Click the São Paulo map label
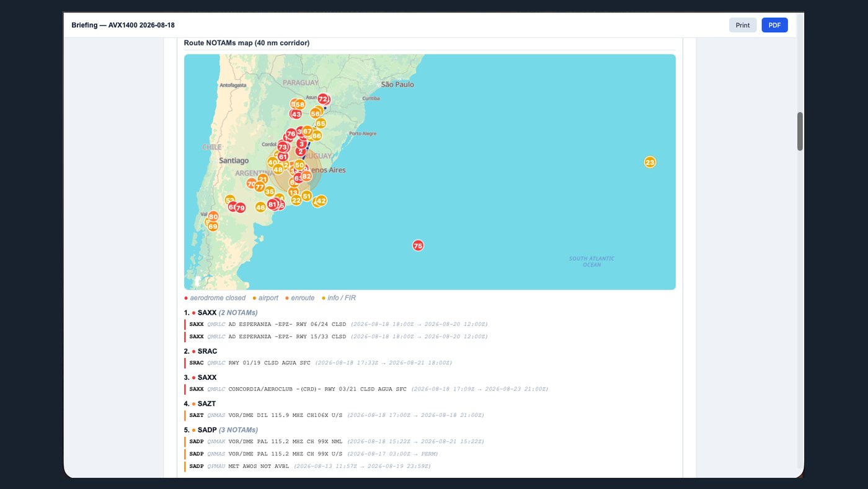The width and height of the screenshot is (868, 489). point(397,84)
